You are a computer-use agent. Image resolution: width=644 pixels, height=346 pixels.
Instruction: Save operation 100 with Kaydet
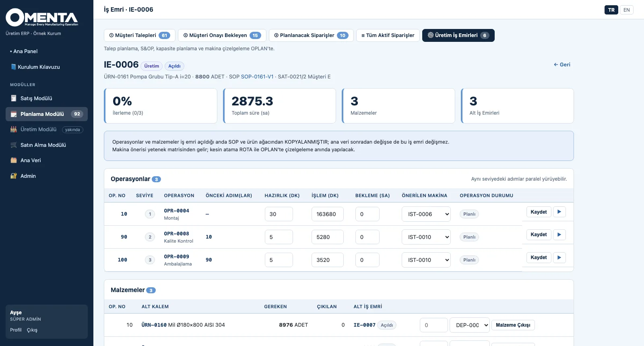[539, 257]
